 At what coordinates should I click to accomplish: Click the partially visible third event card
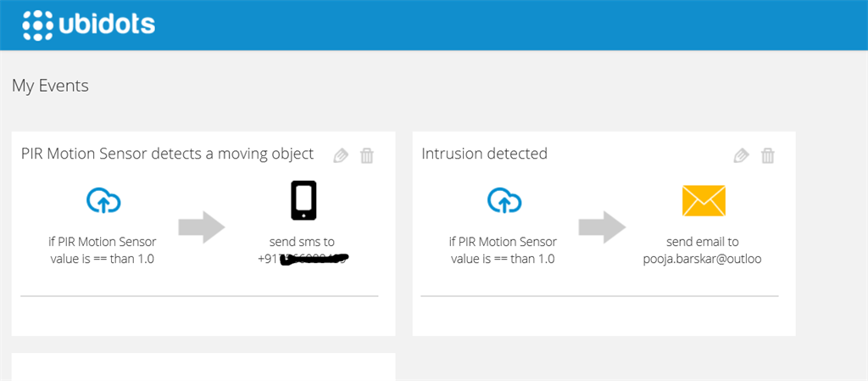pos(203,367)
